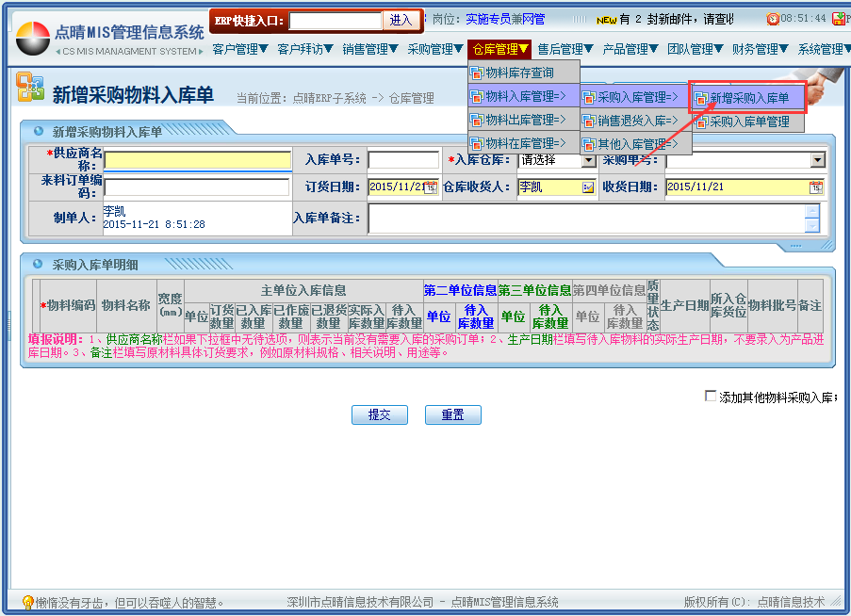Viewport: 851px width, 616px height.
Task: Click blue bullet icon of 新增采购物料入库单 panel
Action: click(38, 131)
